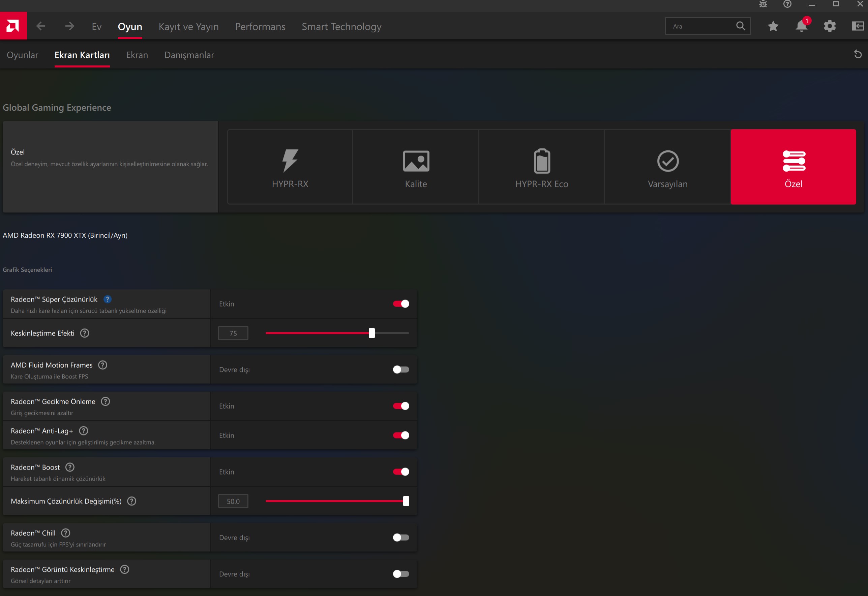Image resolution: width=868 pixels, height=596 pixels.
Task: Open Radeon Görüntü Keskinleştirme help icon
Action: 125,569
